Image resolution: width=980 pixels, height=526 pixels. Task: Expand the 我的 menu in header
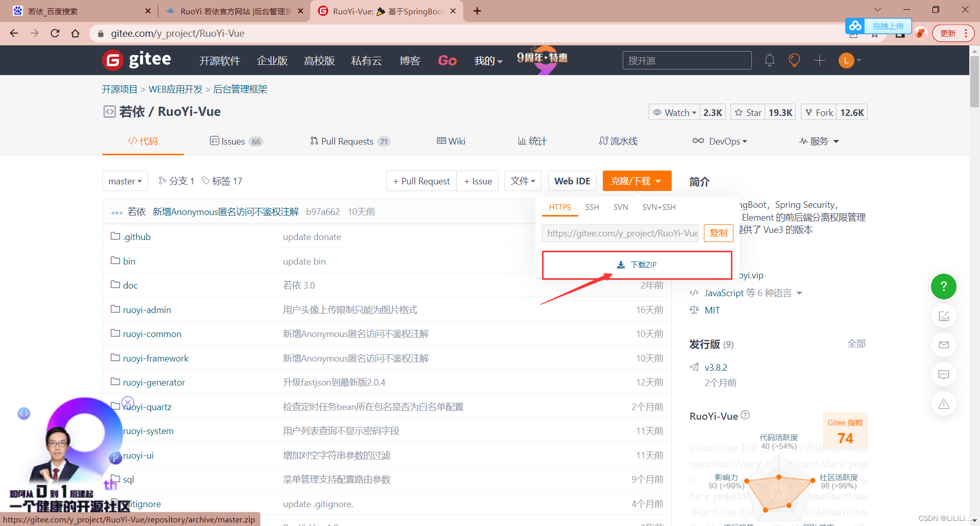[x=488, y=61]
